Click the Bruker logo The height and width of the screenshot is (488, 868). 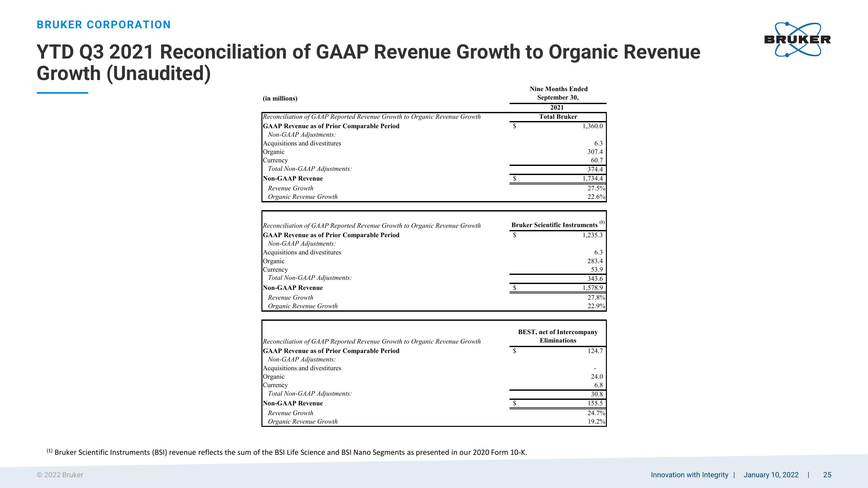(797, 40)
